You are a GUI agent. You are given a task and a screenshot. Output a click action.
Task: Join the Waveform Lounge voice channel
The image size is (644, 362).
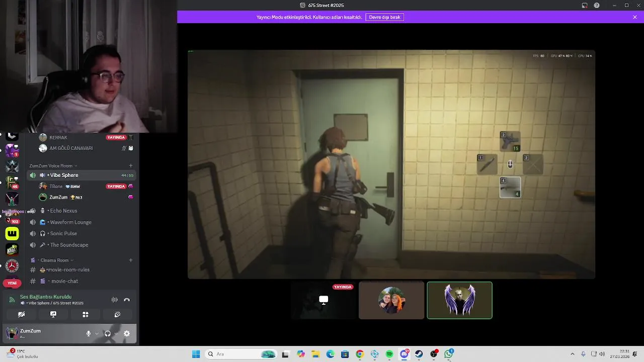pos(82,222)
